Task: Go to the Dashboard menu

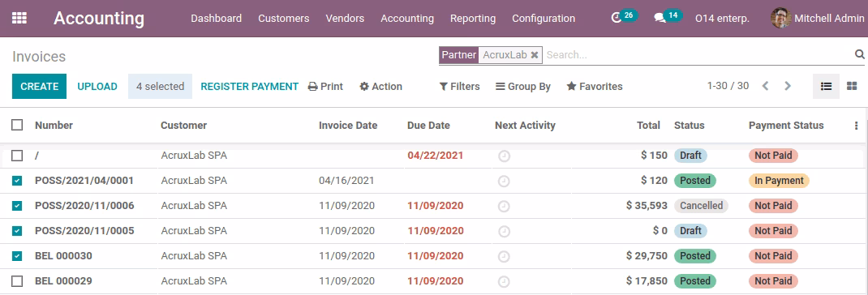Action: click(x=216, y=19)
